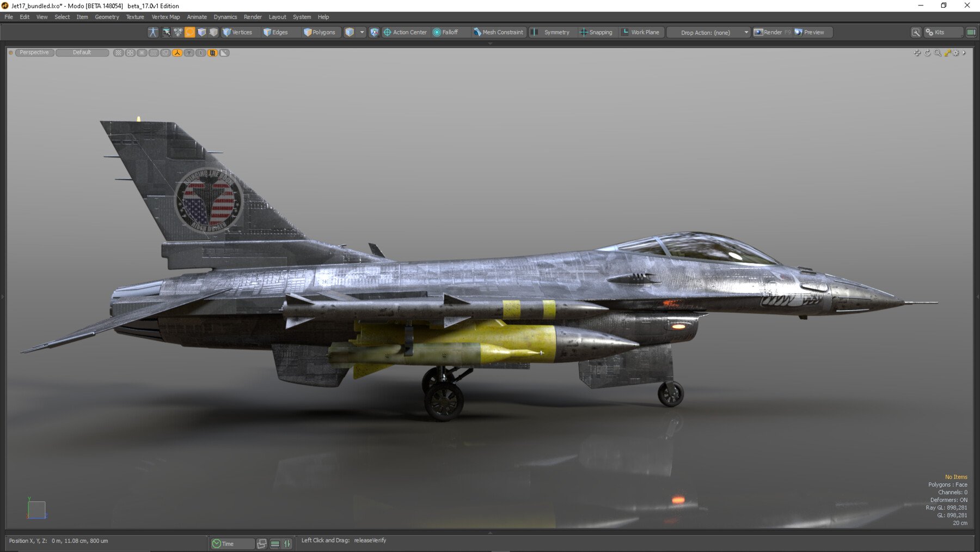Screen dimensions: 980x552
Task: Click the green bars icon in status bar
Action: [275, 544]
